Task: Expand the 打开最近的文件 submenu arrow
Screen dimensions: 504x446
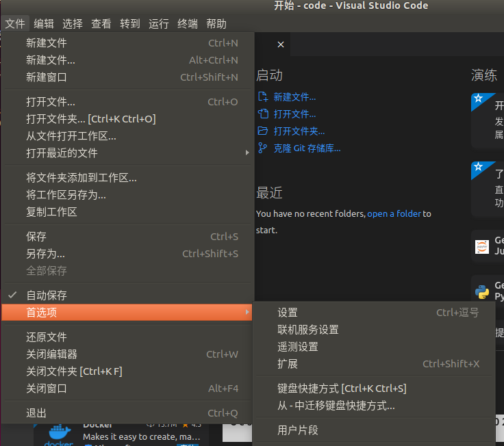Action: tap(247, 153)
